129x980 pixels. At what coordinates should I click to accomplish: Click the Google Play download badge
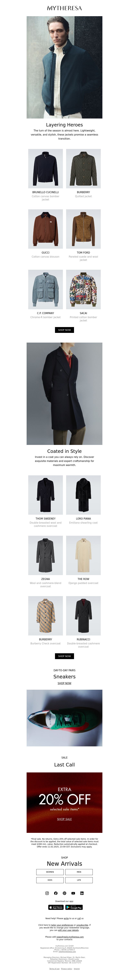click(74, 907)
